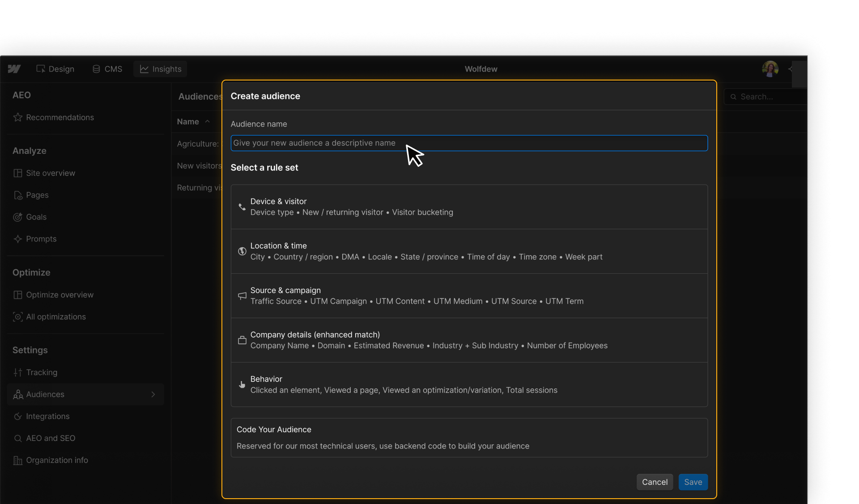
Task: Expand the Audiences chevron in sidebar
Action: 153,394
